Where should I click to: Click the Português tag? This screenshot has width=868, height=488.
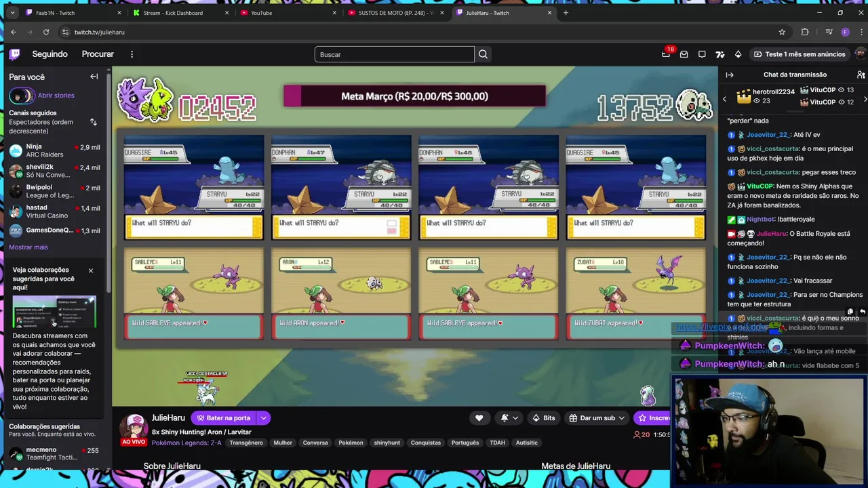pos(465,443)
